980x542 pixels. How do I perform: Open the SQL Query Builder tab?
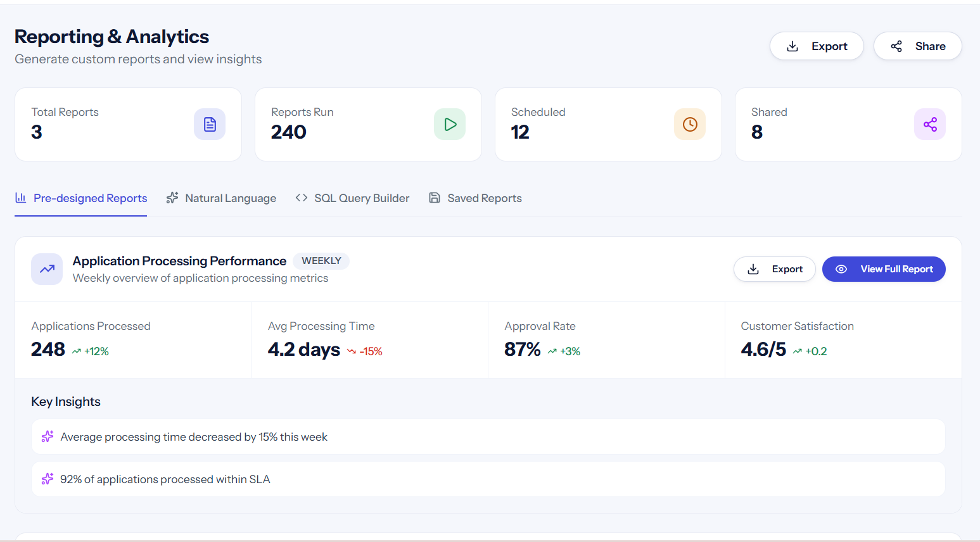coord(352,198)
